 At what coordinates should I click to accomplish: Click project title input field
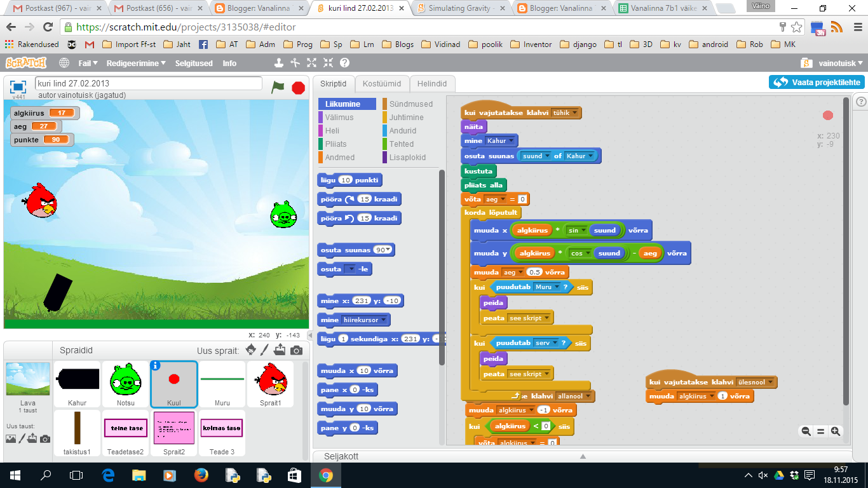(x=149, y=83)
